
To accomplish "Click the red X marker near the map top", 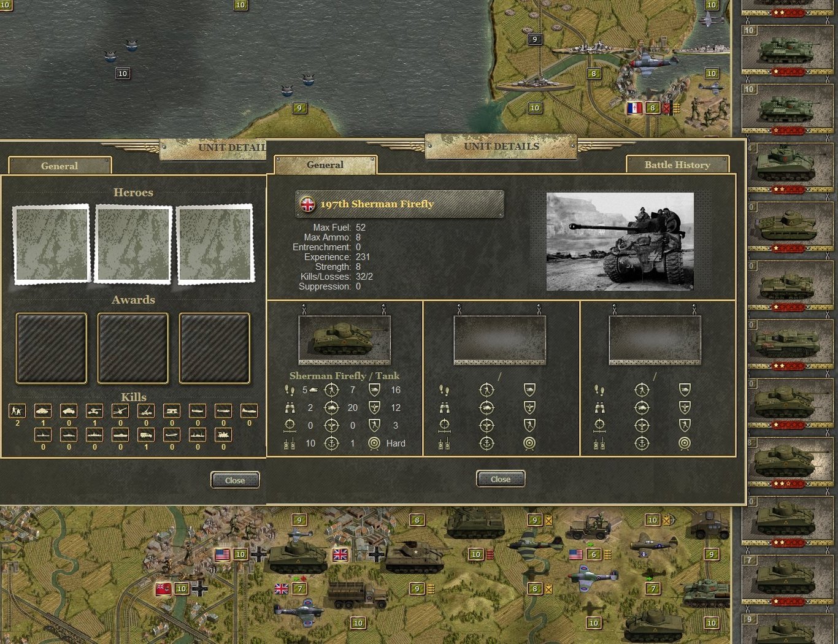I will 667,107.
